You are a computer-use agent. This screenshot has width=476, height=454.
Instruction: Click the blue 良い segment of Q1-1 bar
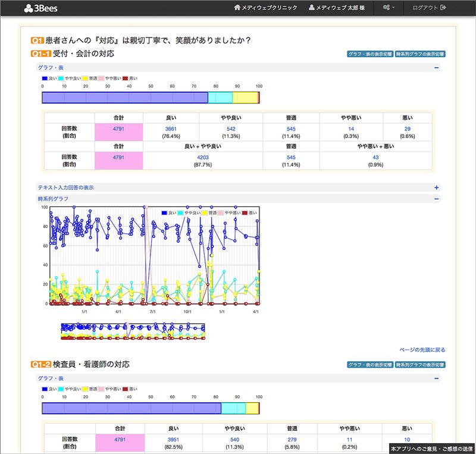pyautogui.click(x=125, y=98)
